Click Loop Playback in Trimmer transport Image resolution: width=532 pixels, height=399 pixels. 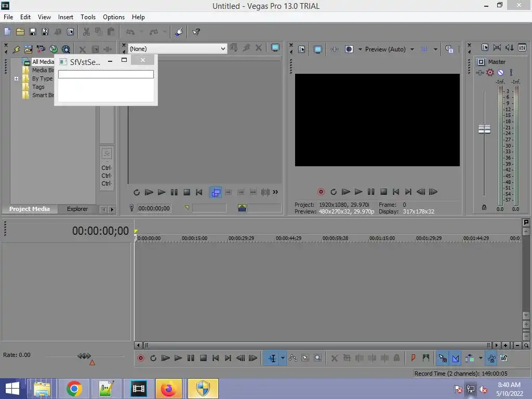point(137,192)
